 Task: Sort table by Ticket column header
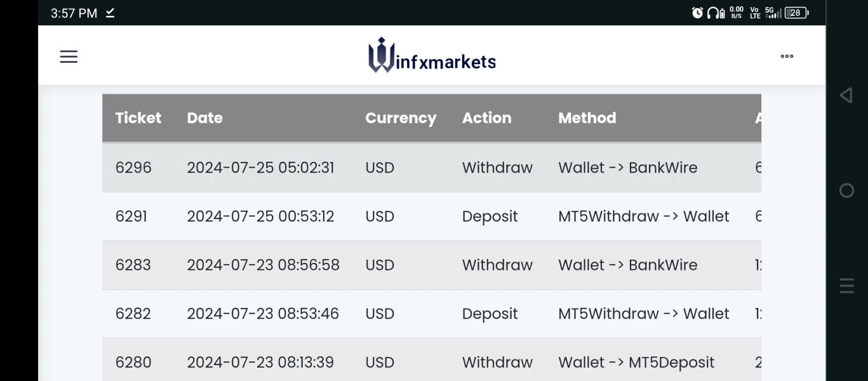pyautogui.click(x=138, y=118)
